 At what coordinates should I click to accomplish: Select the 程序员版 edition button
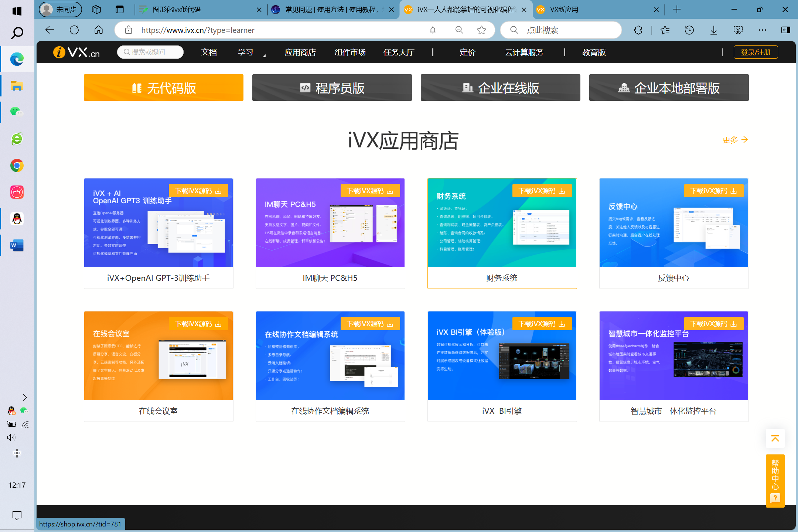tap(332, 88)
